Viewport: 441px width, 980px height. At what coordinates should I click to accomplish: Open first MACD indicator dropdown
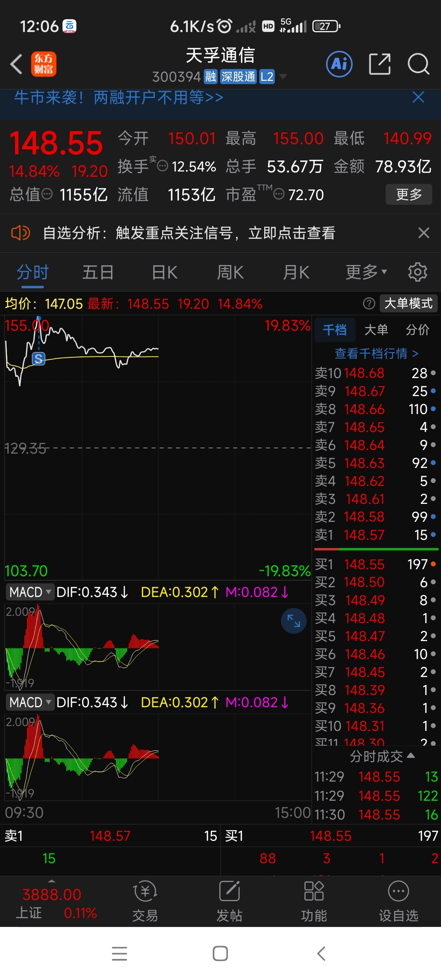[x=30, y=592]
